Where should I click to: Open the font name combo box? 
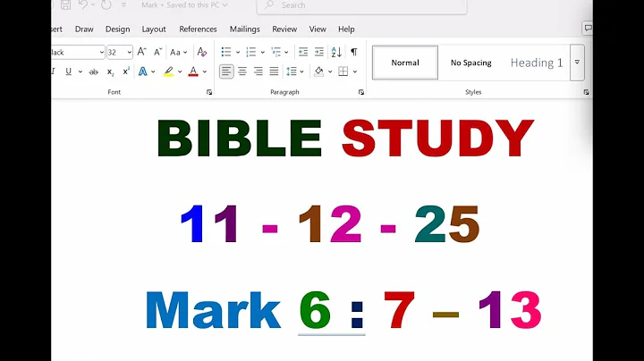tap(78, 52)
